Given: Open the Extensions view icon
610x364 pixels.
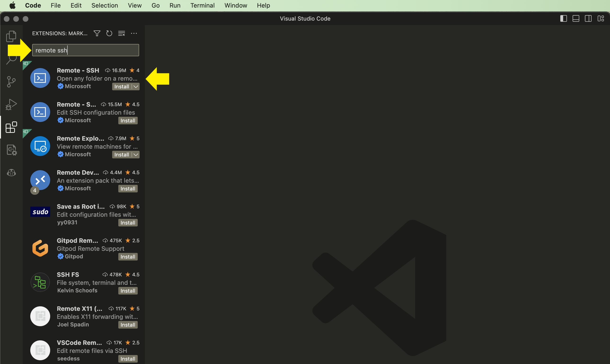Looking at the screenshot, I should (11, 127).
